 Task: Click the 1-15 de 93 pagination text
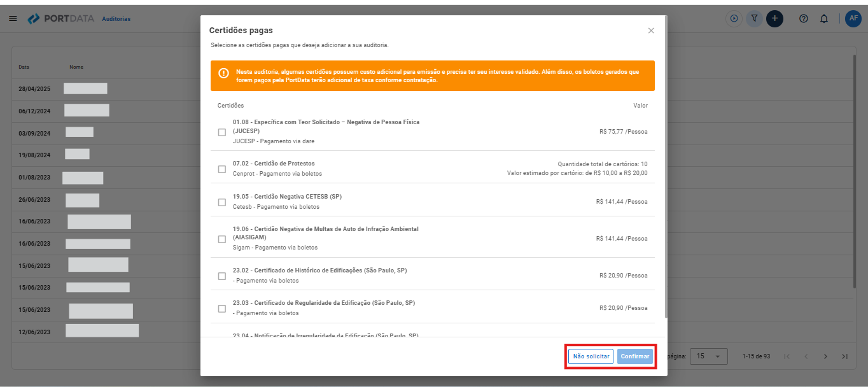756,356
